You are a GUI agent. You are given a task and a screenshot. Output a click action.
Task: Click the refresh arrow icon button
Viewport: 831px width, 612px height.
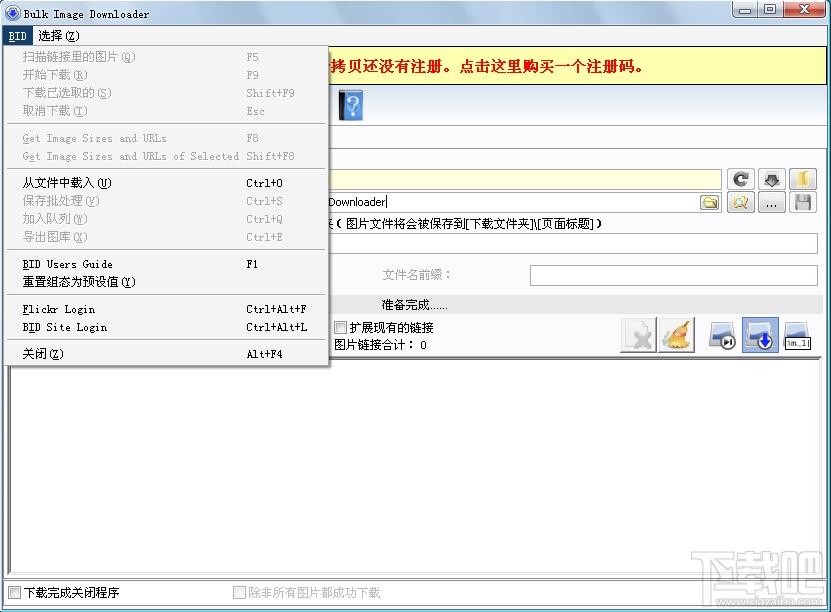pyautogui.click(x=740, y=179)
